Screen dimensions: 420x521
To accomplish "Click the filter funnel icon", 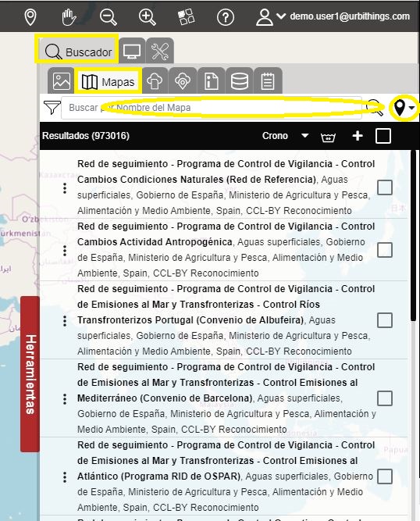I will [52, 107].
